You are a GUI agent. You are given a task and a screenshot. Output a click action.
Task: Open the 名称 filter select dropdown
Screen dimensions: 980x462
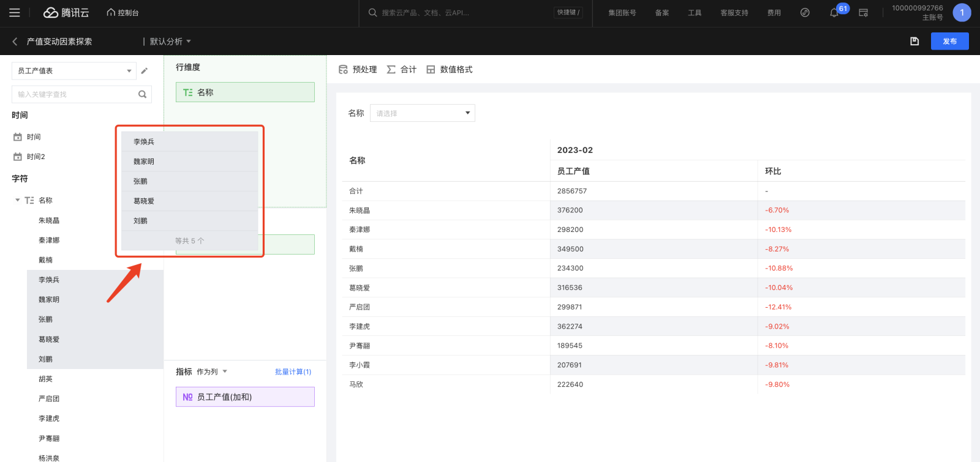click(x=423, y=113)
